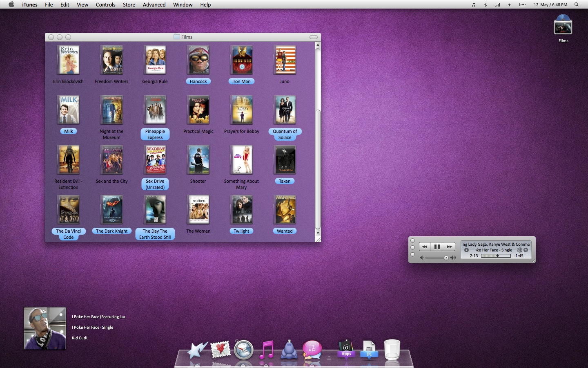This screenshot has height=368, width=588.
Task: Select the Wanted movie icon
Action: pos(285,210)
